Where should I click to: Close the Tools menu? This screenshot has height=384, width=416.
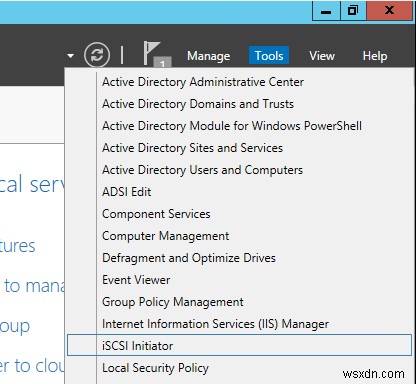click(x=269, y=55)
